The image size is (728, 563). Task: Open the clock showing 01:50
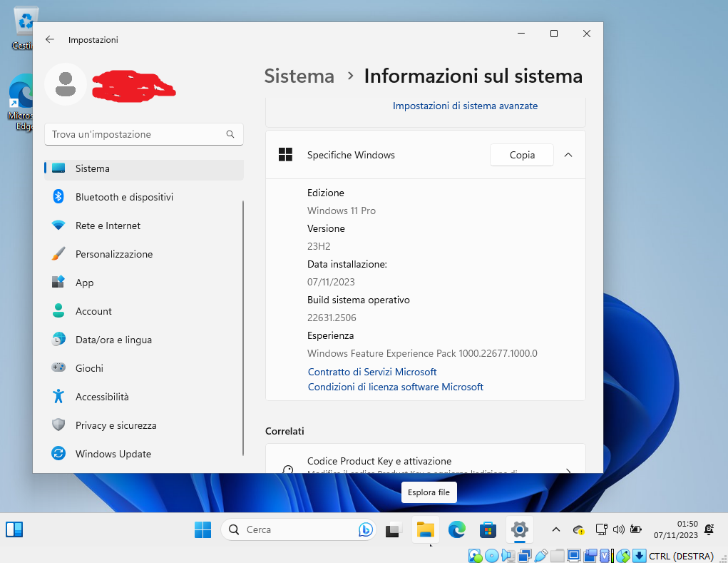click(675, 529)
